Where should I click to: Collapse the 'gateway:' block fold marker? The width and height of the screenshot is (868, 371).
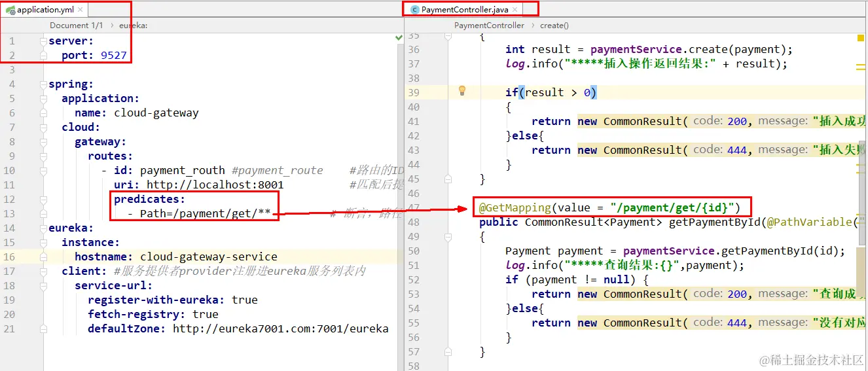pos(45,141)
